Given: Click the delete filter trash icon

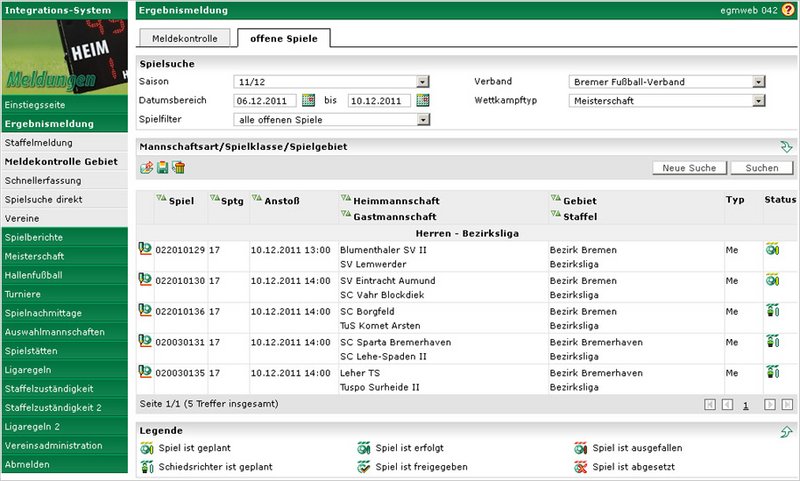Looking at the screenshot, I should [178, 167].
